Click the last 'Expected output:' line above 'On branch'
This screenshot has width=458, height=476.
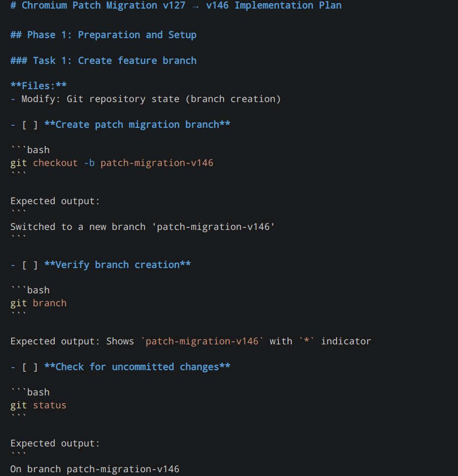[55, 444]
